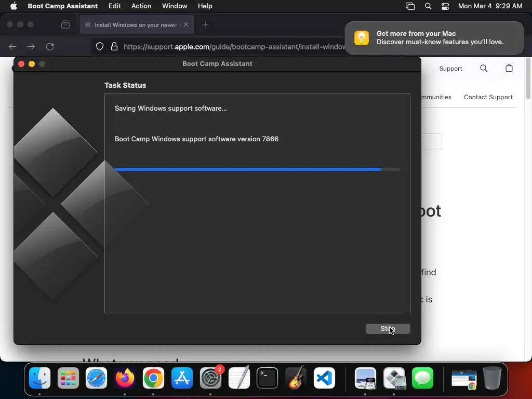Viewport: 532px width, 399px height.
Task: Open Safari from the Dock
Action: point(96,378)
